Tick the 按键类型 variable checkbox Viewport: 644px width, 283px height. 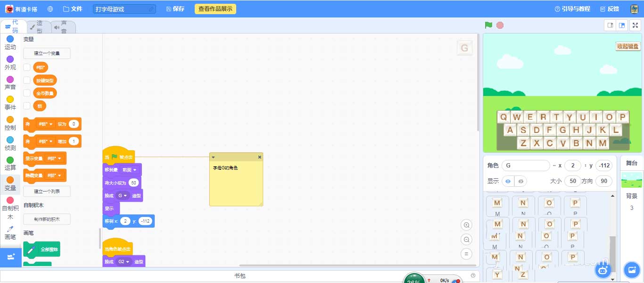pos(27,80)
